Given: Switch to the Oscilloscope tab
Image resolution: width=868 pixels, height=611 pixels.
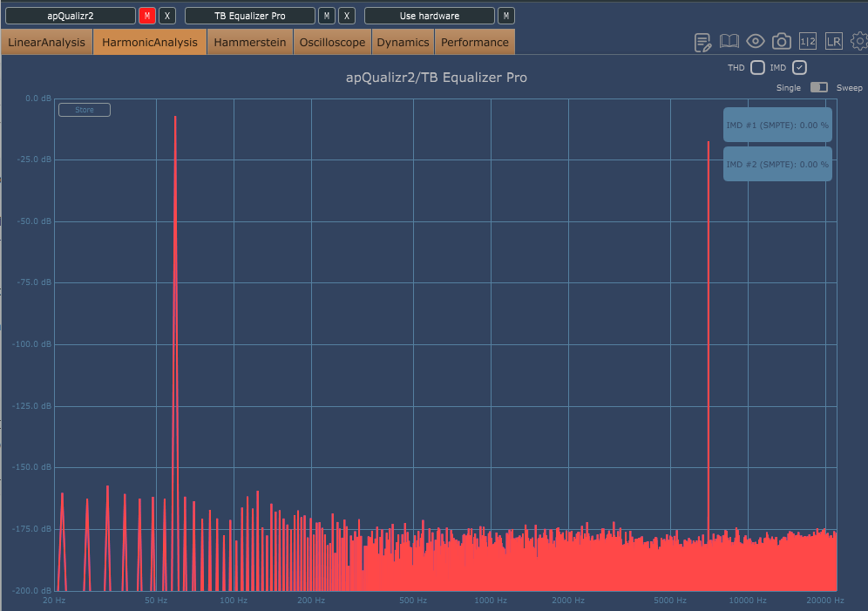Looking at the screenshot, I should (332, 42).
